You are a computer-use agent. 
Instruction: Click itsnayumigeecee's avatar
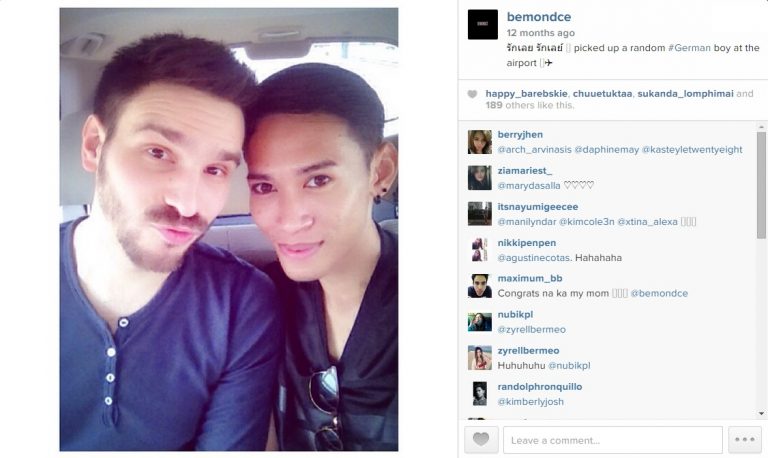(480, 214)
